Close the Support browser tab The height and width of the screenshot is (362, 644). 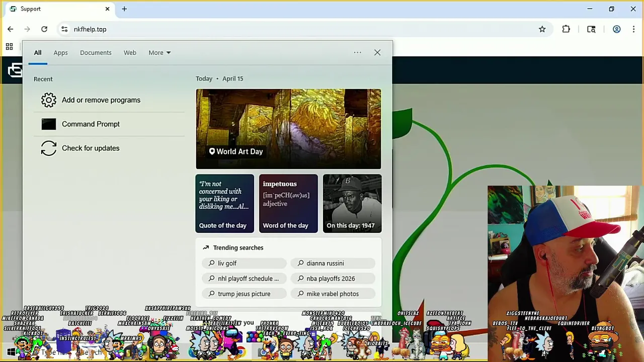[x=107, y=9]
